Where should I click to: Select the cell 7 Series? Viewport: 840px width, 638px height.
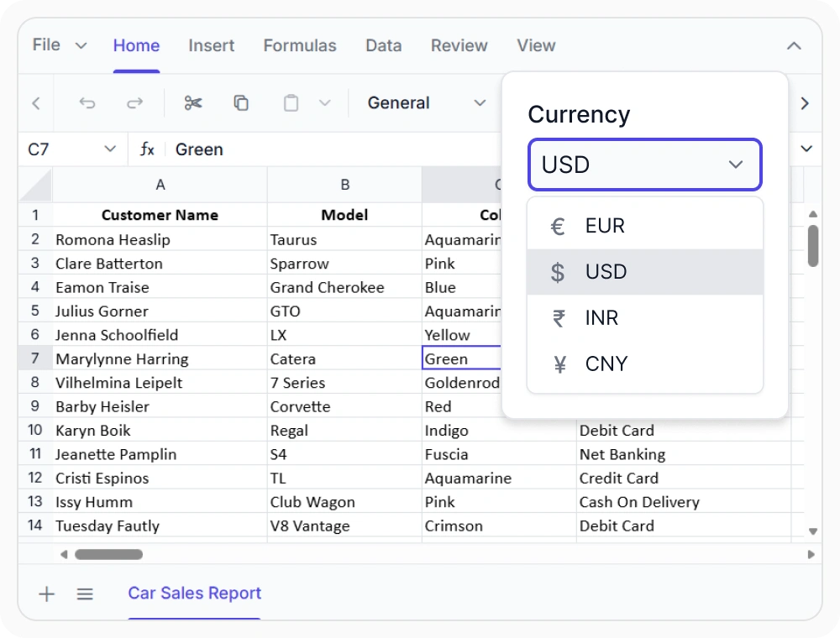tap(344, 382)
